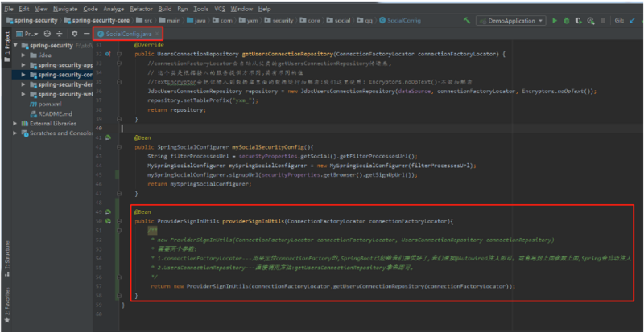
Task: Close the SocialConfig.java tab
Action: click(x=157, y=34)
